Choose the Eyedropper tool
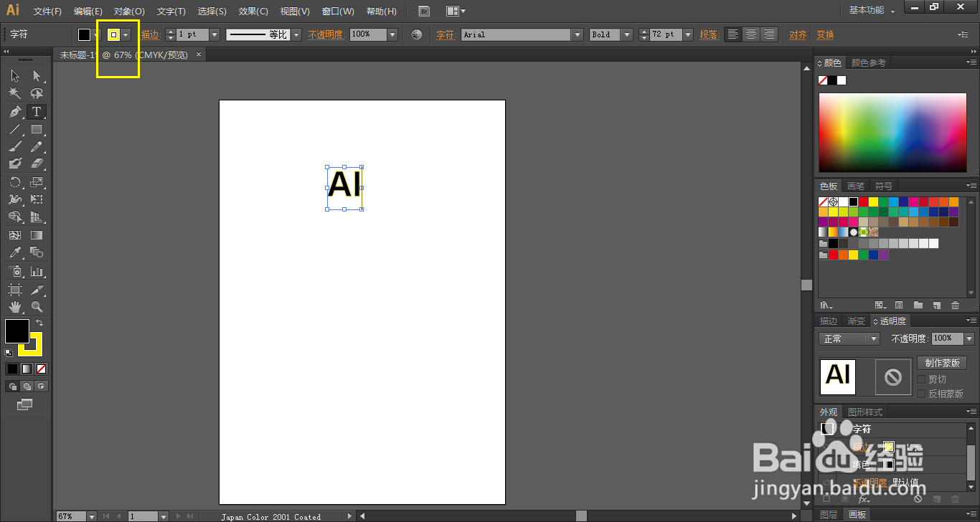This screenshot has width=980, height=522. coord(15,252)
